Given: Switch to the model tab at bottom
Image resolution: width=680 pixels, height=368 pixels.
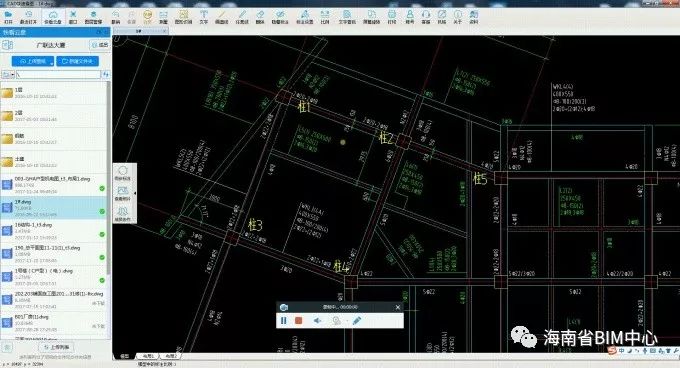Looking at the screenshot, I should point(125,356).
